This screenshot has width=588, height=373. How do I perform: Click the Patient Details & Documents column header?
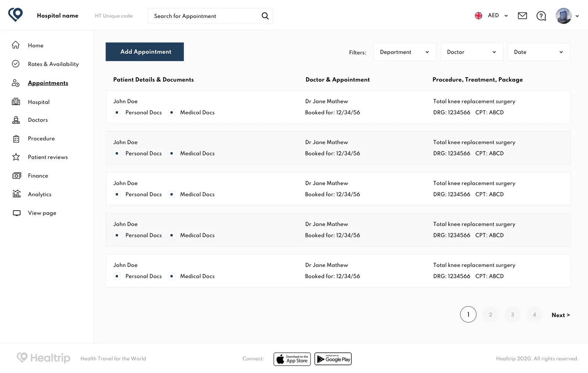tap(153, 79)
